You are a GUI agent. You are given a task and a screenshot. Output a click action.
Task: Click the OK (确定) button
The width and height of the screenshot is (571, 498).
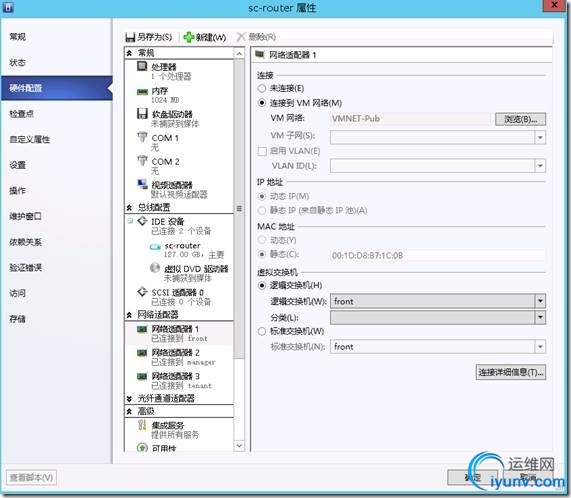[472, 477]
